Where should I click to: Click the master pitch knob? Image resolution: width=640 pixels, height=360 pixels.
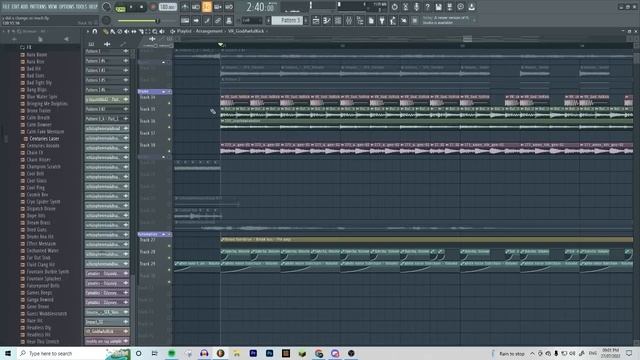pyautogui.click(x=107, y=20)
